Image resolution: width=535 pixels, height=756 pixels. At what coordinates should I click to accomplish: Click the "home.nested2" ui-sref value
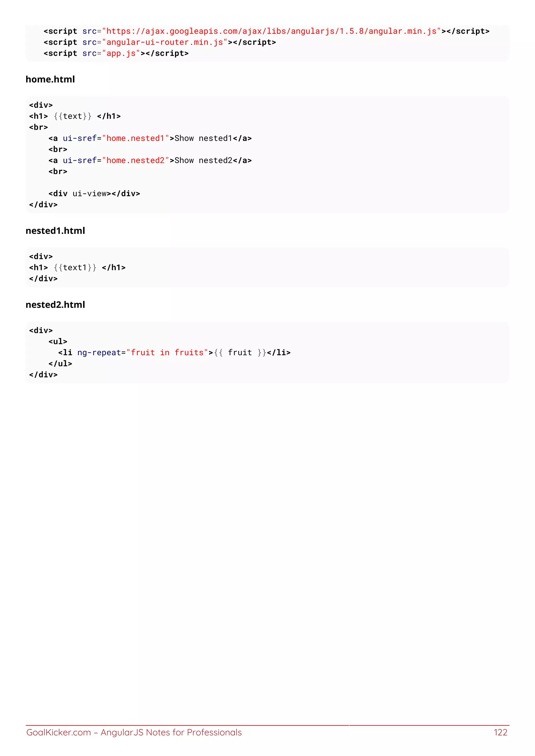[135, 160]
